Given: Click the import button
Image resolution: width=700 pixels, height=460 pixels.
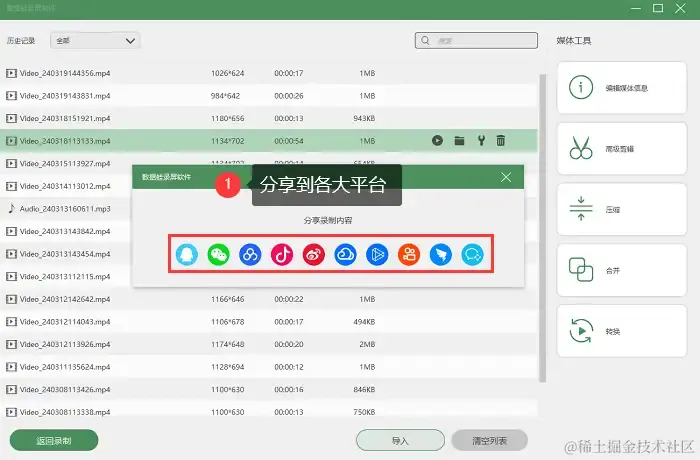Looking at the screenshot, I should [x=400, y=441].
